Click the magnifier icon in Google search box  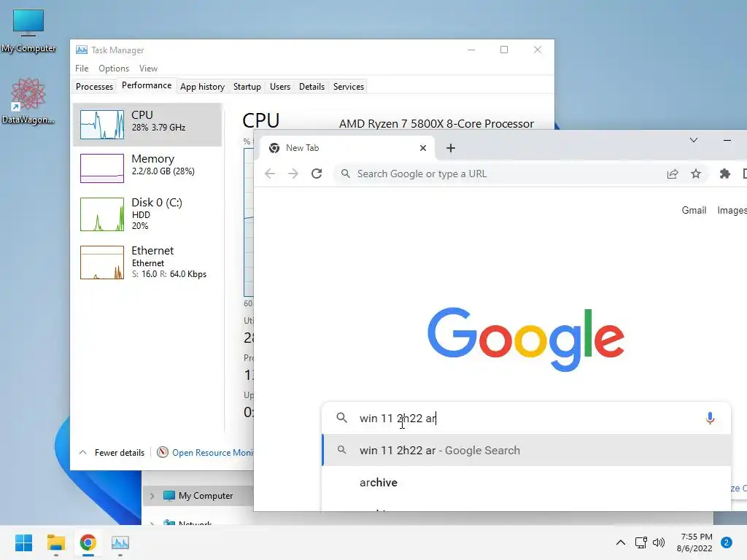tap(341, 418)
